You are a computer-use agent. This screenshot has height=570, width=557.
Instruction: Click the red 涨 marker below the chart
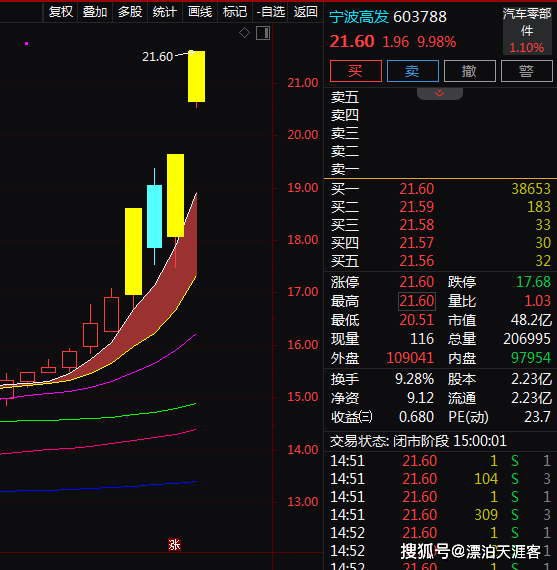(174, 545)
